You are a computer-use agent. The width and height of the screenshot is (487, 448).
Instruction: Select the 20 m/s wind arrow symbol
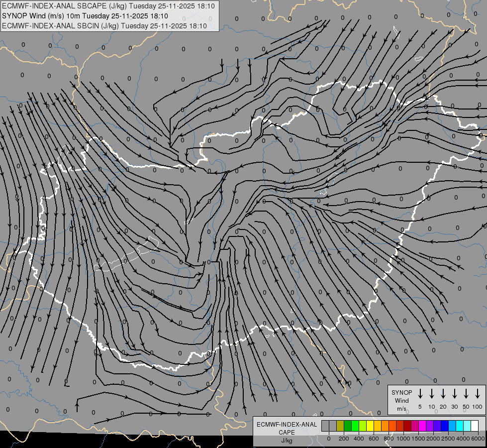click(443, 394)
